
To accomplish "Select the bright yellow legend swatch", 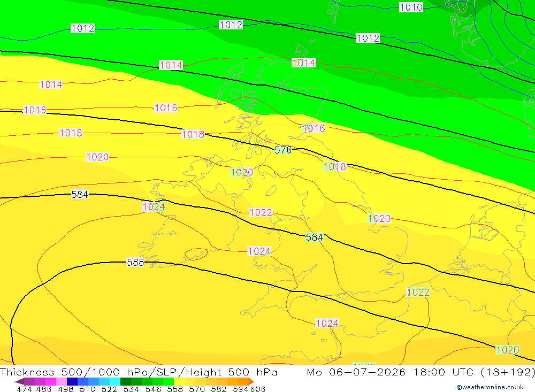I will (x=179, y=381).
